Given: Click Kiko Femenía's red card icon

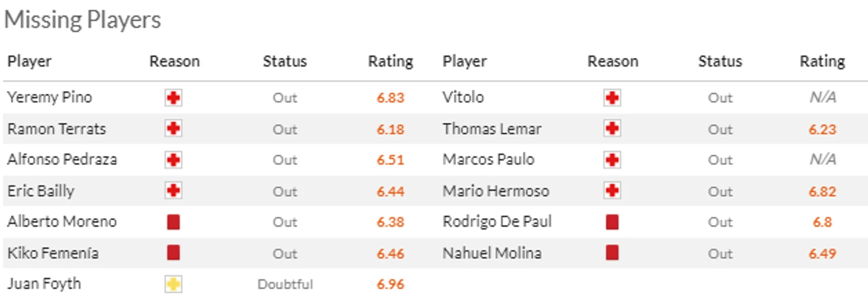Looking at the screenshot, I should click(x=174, y=253).
